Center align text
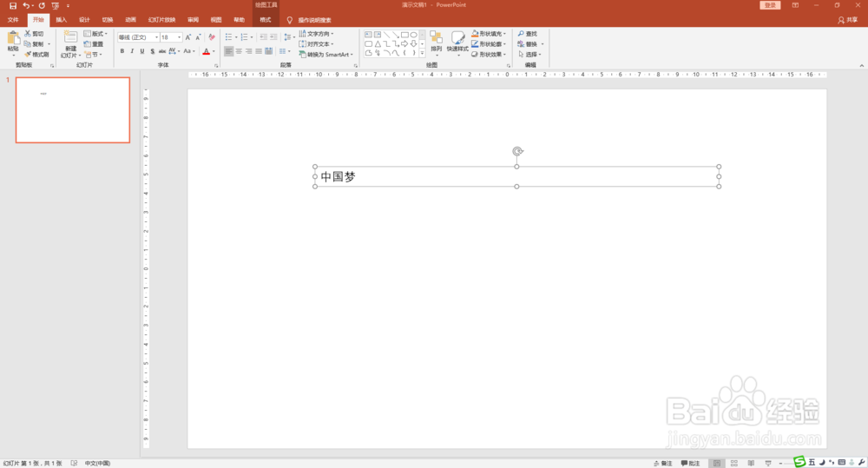This screenshot has height=468, width=868. 239,51
